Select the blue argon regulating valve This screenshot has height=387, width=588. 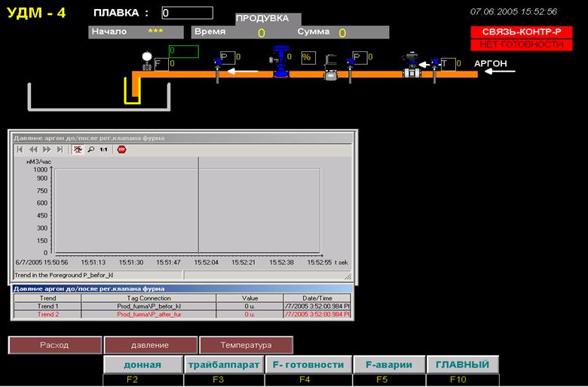click(x=280, y=62)
